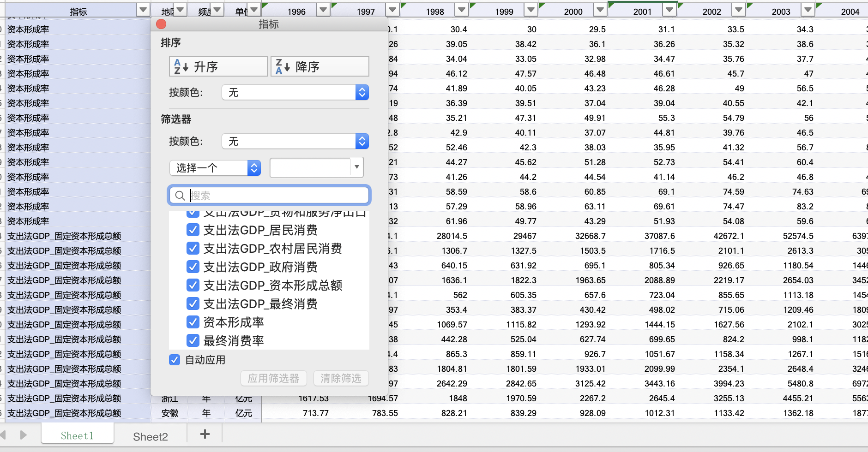
Task: Select cell with value 49.91
Action: click(x=595, y=118)
